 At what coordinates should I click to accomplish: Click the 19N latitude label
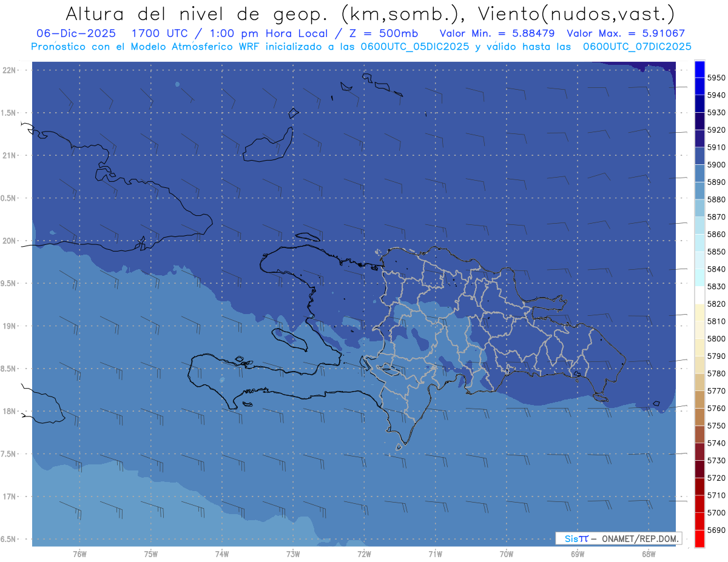tap(10, 326)
